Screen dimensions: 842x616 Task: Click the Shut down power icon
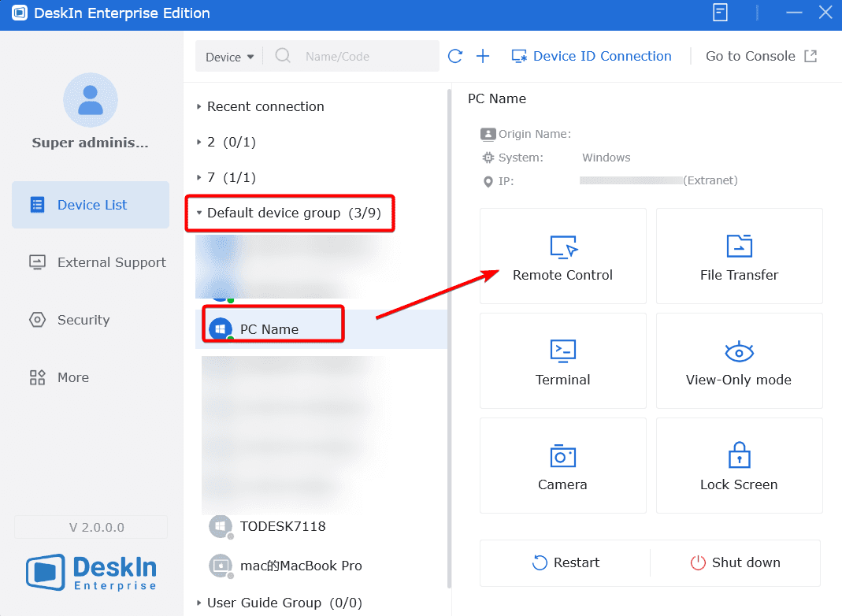click(x=698, y=562)
